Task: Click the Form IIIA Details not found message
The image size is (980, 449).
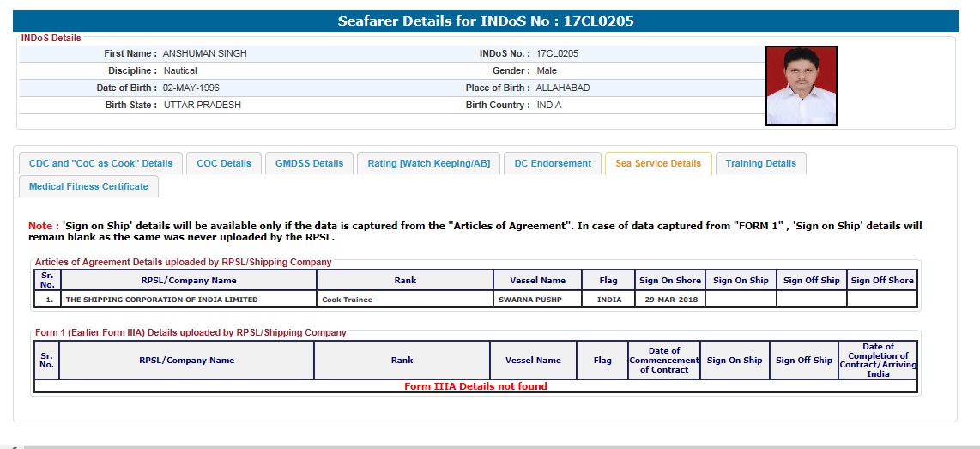Action: point(475,386)
